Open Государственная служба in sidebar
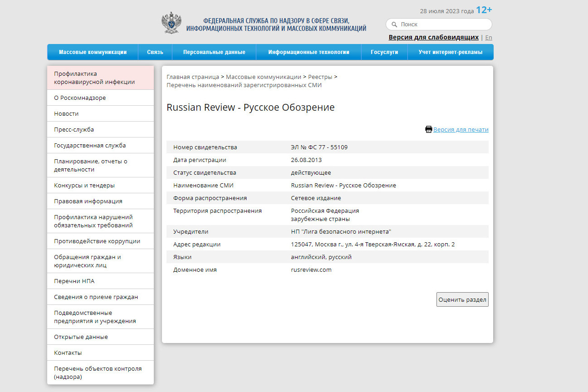The width and height of the screenshot is (588, 392). click(x=100, y=145)
